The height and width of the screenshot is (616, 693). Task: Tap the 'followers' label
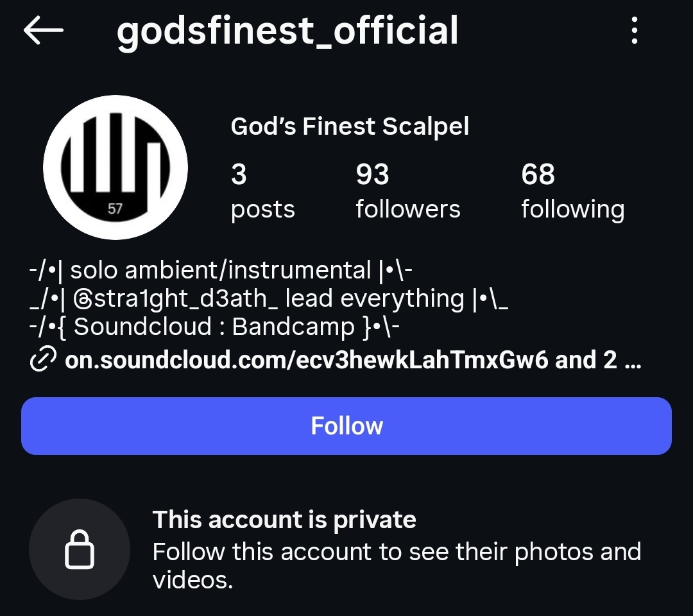(x=408, y=209)
